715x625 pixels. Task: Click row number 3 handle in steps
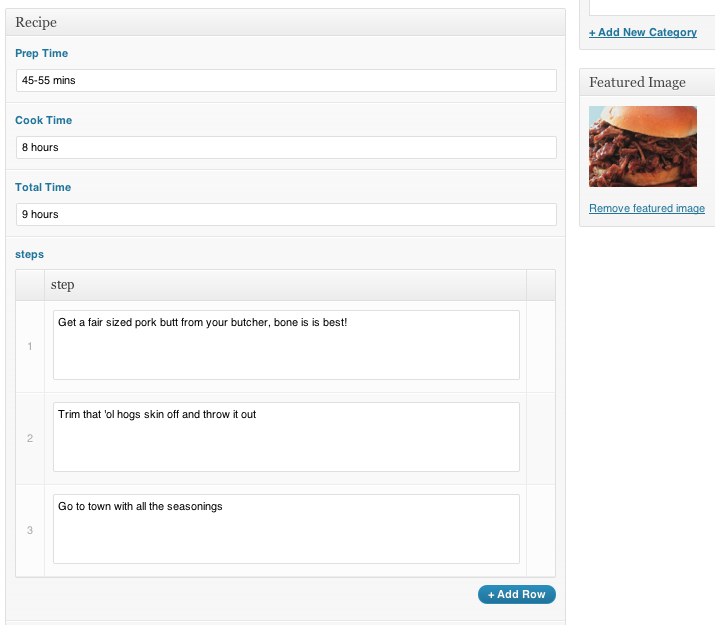pyautogui.click(x=30, y=530)
